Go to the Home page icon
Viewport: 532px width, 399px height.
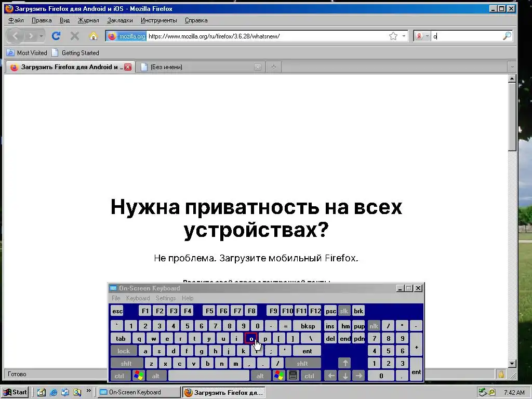tap(94, 36)
